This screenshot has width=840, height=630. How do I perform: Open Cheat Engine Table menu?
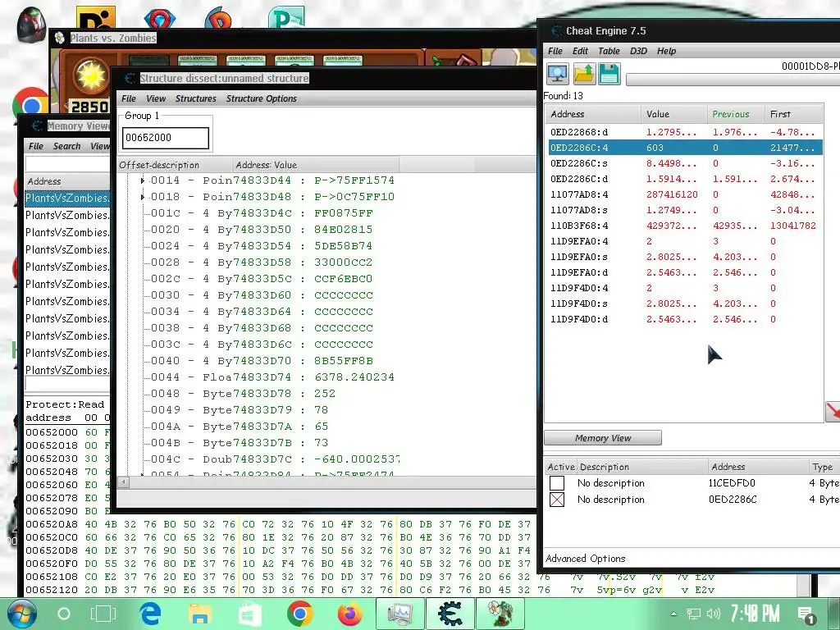[609, 51]
